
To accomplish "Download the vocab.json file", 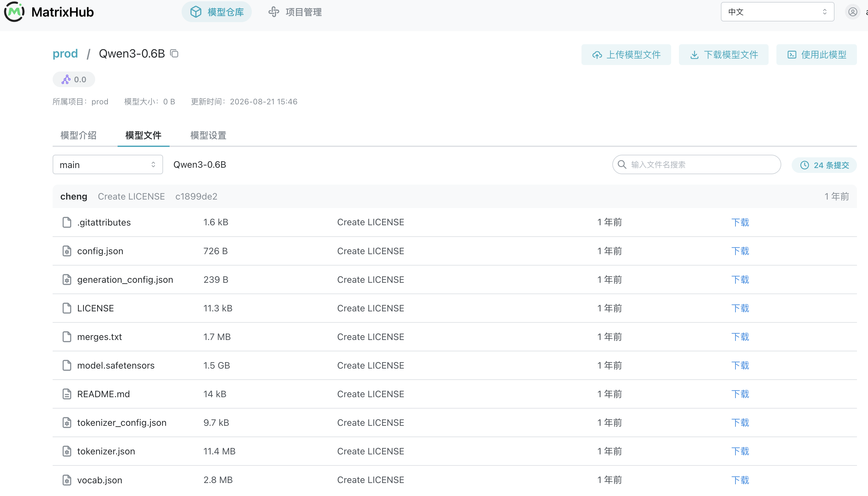I will click(x=740, y=480).
